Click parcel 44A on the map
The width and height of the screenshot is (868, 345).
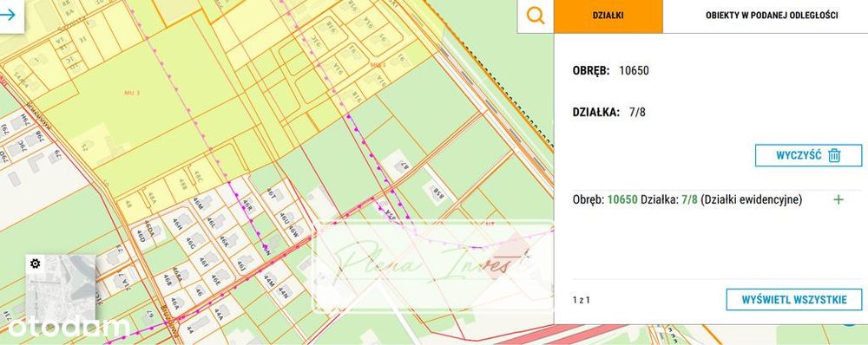point(218,314)
